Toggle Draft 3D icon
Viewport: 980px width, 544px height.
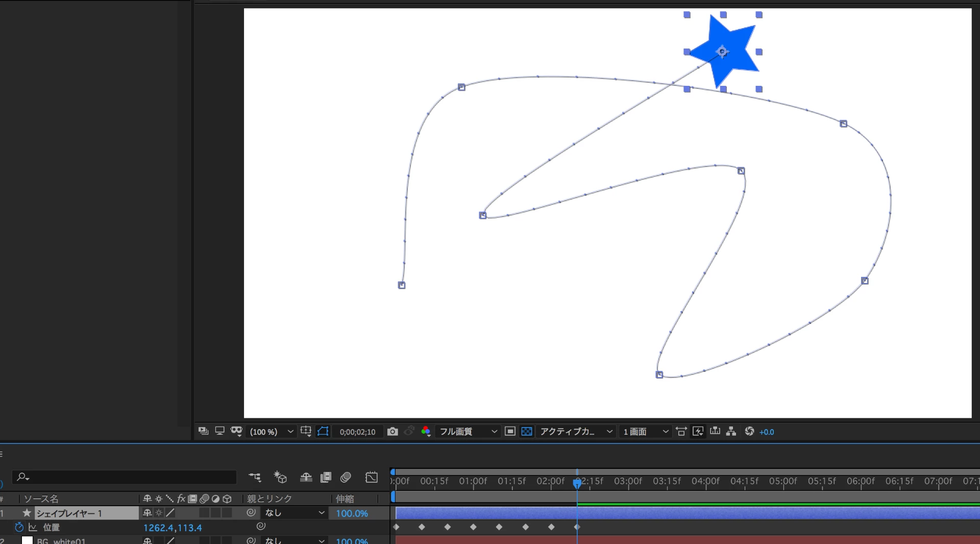pos(280,477)
